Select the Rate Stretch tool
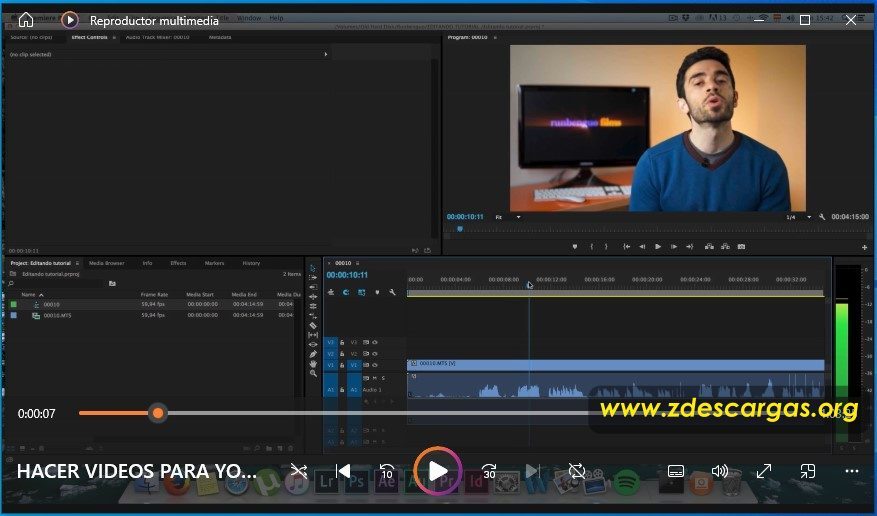This screenshot has height=516, width=877. click(x=313, y=306)
